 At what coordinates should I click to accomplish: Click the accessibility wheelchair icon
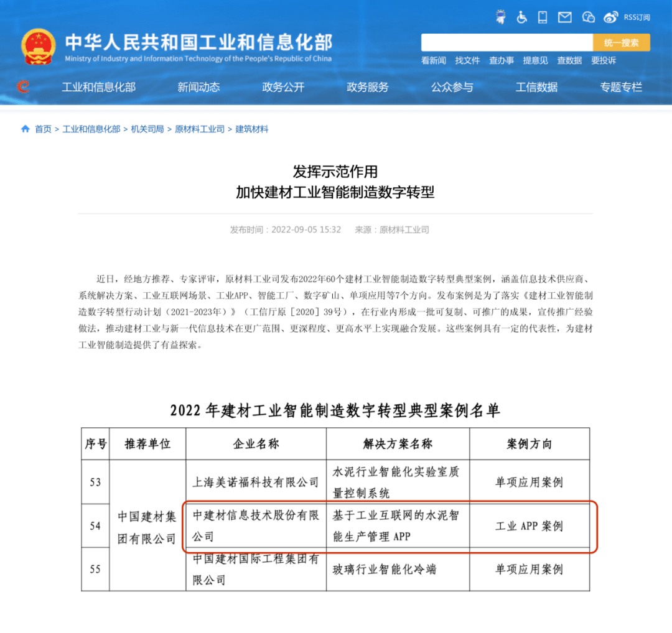[x=521, y=17]
